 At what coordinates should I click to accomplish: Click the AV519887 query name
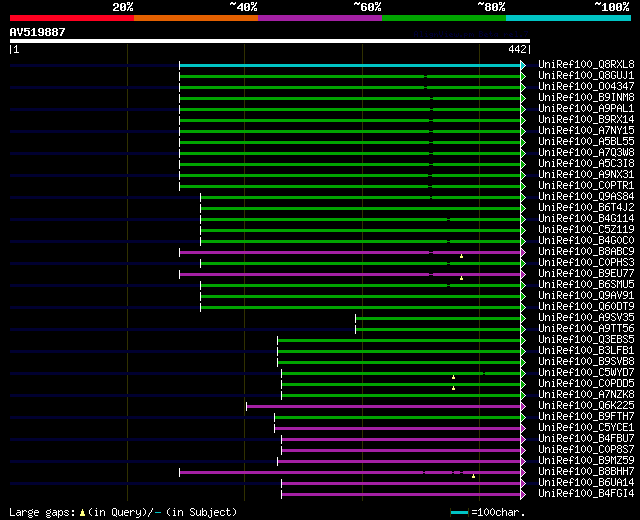(38, 32)
